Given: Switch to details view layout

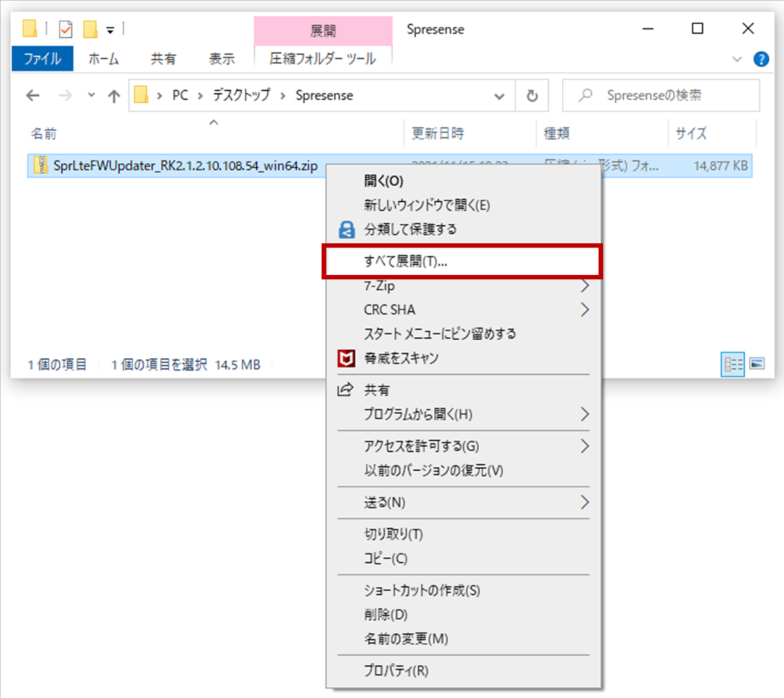Looking at the screenshot, I should tap(732, 364).
